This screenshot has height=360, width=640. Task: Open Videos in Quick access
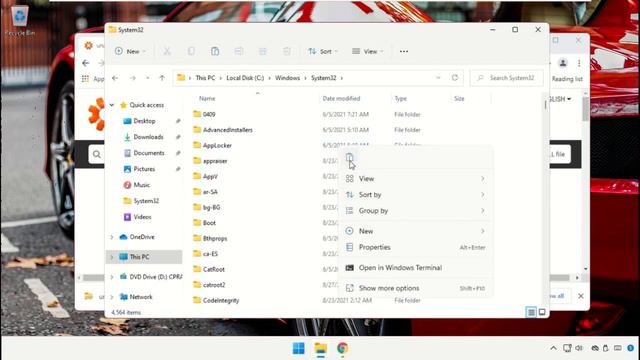pyautogui.click(x=142, y=217)
